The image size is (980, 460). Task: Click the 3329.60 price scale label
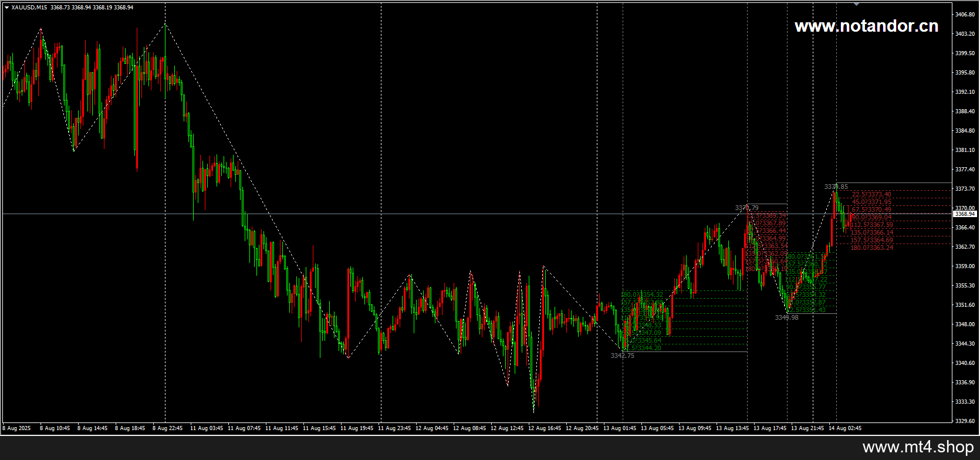click(965, 421)
